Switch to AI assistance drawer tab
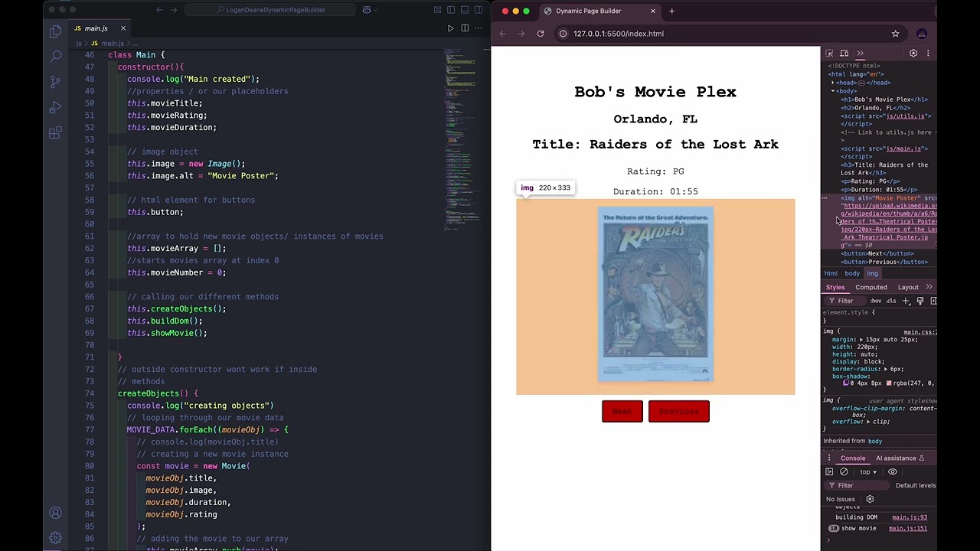Image resolution: width=980 pixels, height=551 pixels. (900, 458)
